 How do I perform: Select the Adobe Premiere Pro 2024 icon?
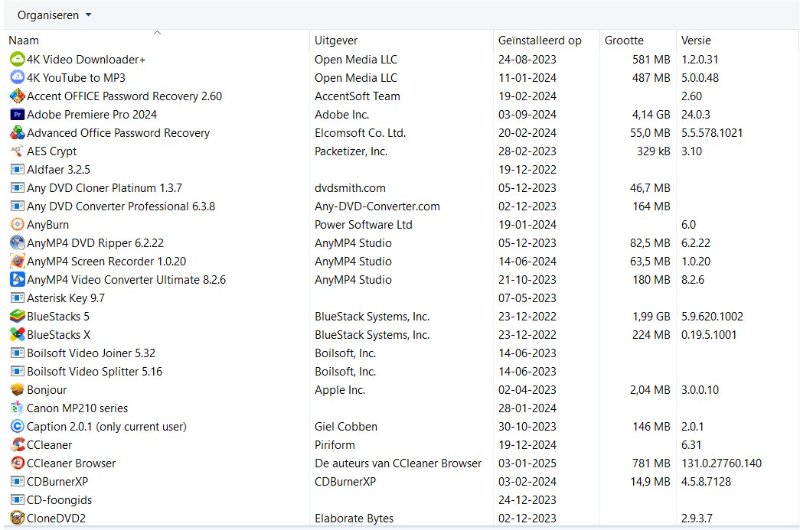[17, 115]
